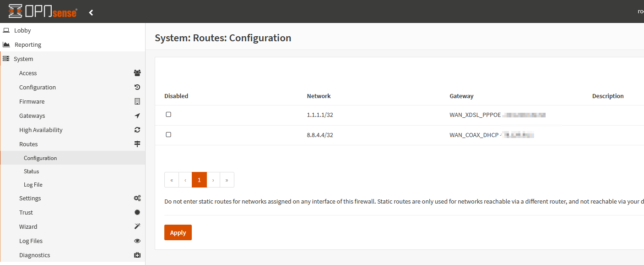Collapse the sidebar with the chevron toggle

91,12
